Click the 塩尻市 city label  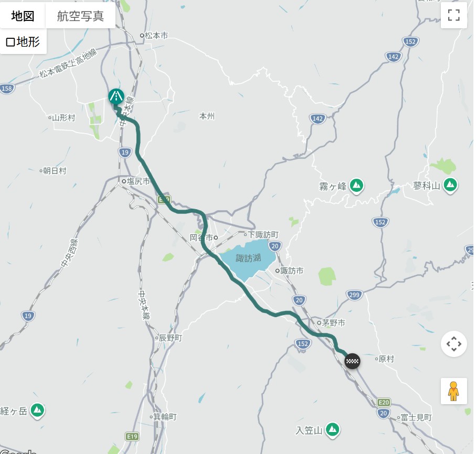pyautogui.click(x=139, y=181)
